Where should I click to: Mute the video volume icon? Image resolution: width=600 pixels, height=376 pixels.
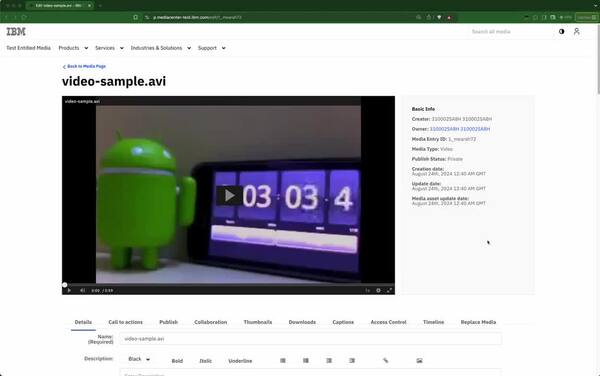point(82,290)
